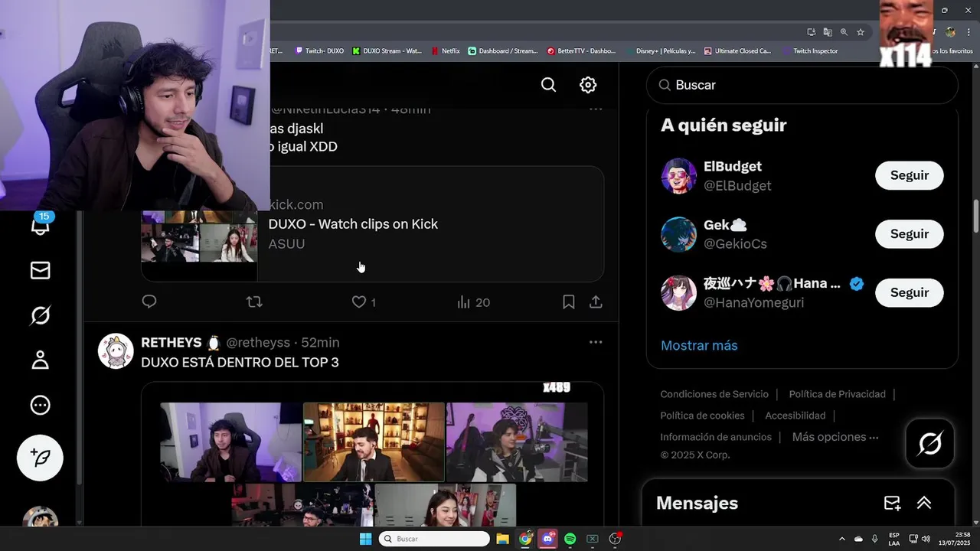Screen dimensions: 980x551
Task: Open Notifications bell with 15 badge
Action: point(40,223)
